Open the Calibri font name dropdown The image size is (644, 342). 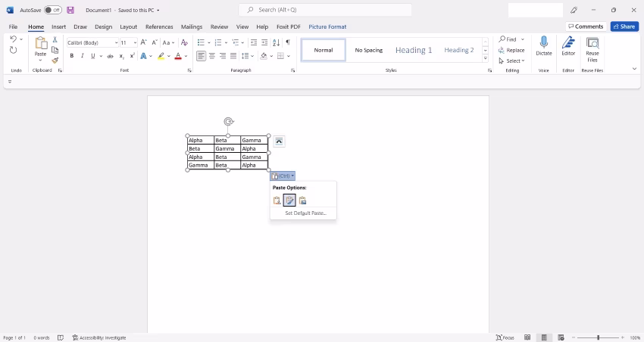[116, 42]
